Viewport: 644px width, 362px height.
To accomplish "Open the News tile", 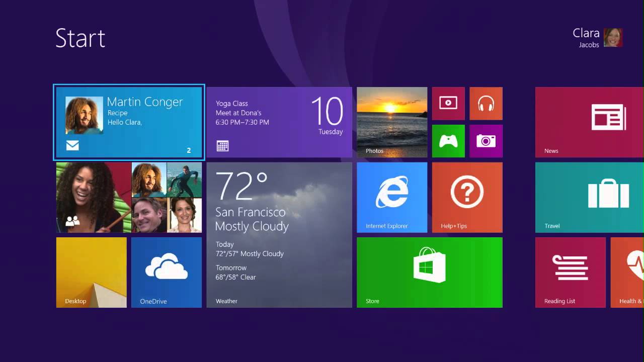I will [590, 122].
